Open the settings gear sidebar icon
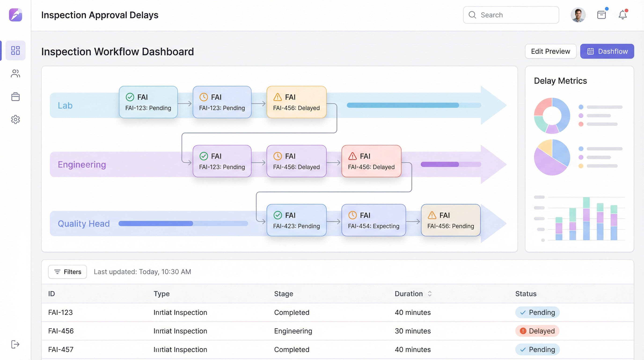Image resolution: width=644 pixels, height=360 pixels. (15, 120)
